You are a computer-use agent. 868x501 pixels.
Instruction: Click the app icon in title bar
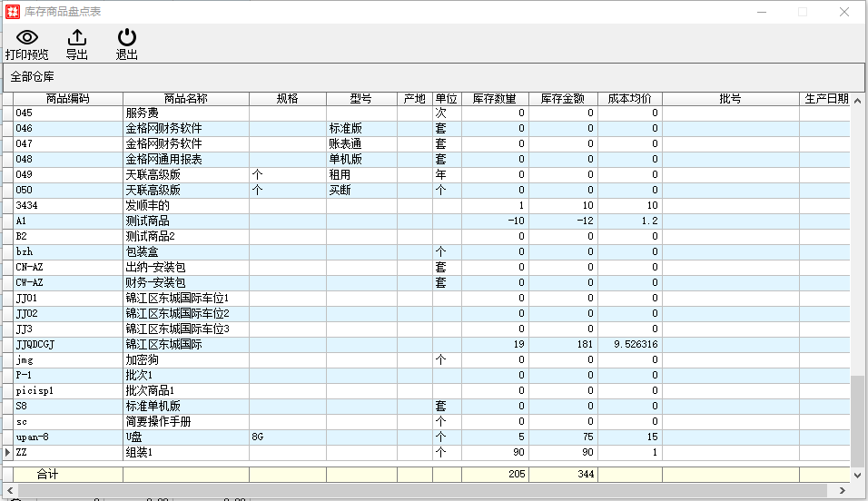[x=13, y=12]
